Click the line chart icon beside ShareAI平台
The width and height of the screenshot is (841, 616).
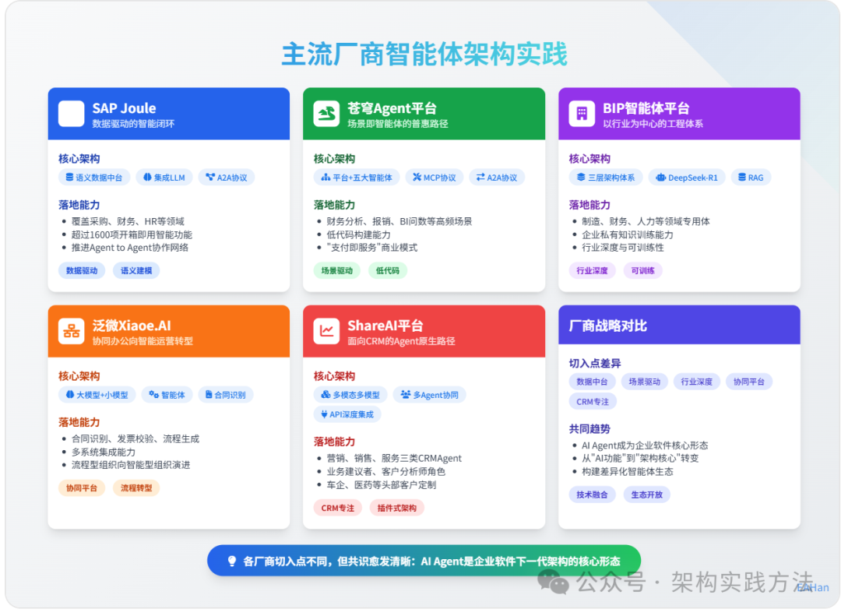(x=326, y=331)
